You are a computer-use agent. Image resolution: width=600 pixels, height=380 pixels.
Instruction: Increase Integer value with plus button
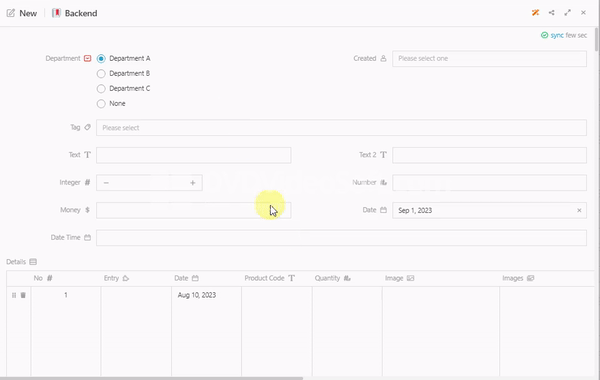coord(193,183)
